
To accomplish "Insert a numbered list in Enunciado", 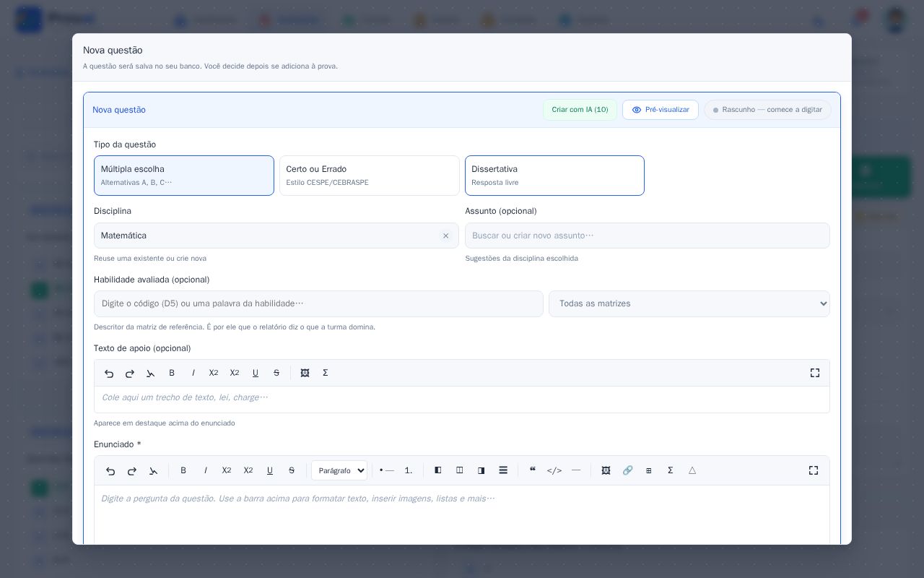I will [409, 470].
